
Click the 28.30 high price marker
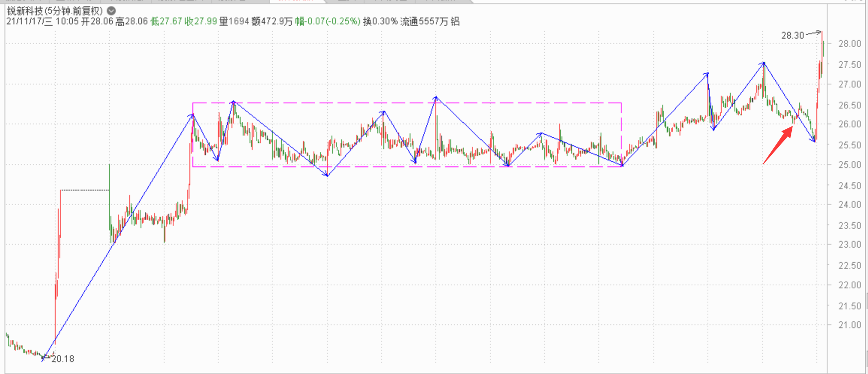point(792,35)
